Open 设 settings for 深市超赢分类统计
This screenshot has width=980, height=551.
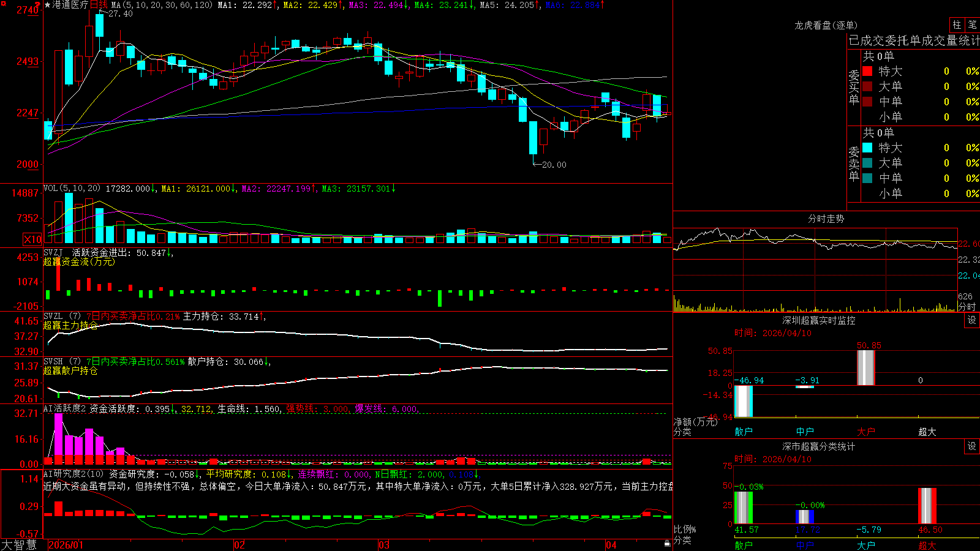pos(972,446)
